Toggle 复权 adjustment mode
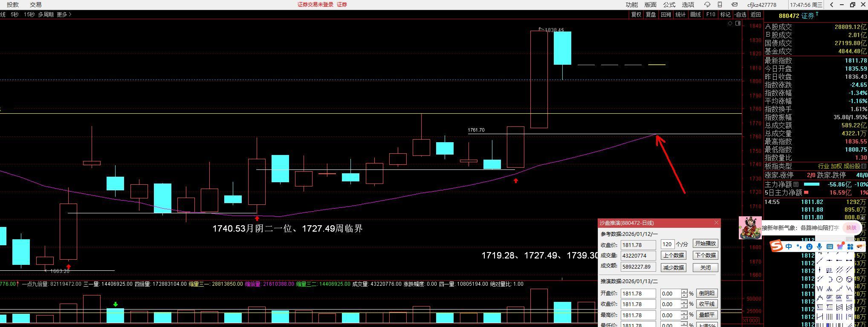868x327 pixels. [x=636, y=14]
